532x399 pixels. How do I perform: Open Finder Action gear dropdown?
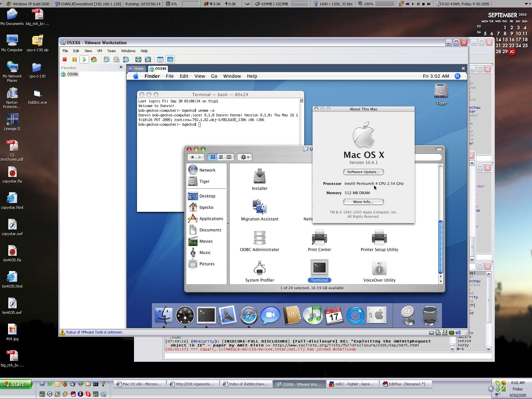pyautogui.click(x=245, y=157)
